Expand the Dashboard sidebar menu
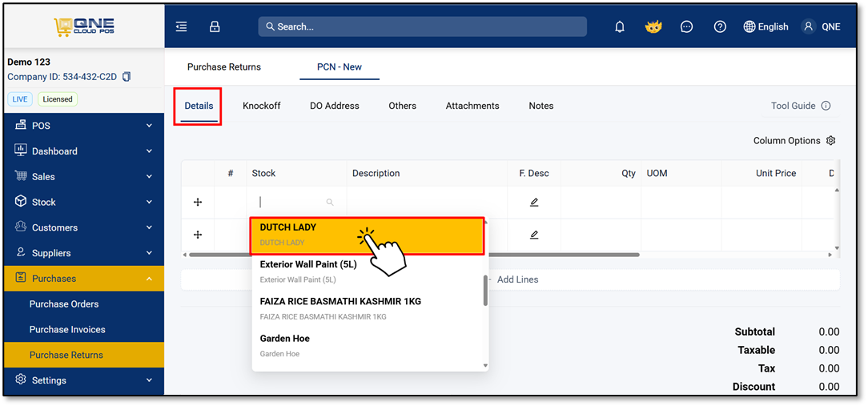Screen dimensions: 868x406 pyautogui.click(x=83, y=151)
